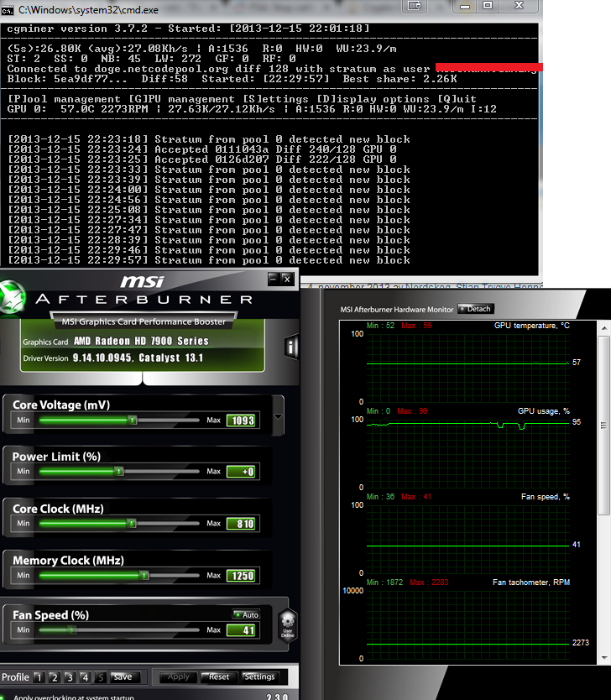Click the GPU usage graph
The height and width of the screenshot is (700, 611).
[x=467, y=453]
